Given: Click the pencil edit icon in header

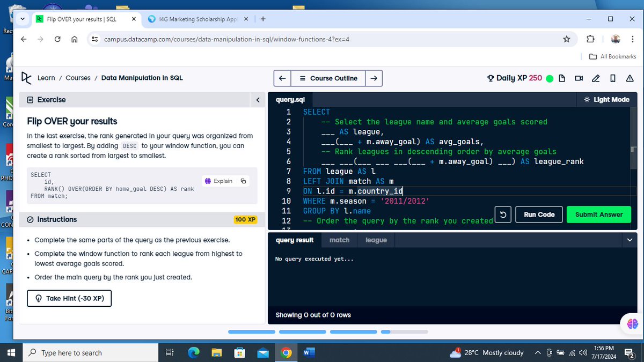Looking at the screenshot, I should click(595, 78).
